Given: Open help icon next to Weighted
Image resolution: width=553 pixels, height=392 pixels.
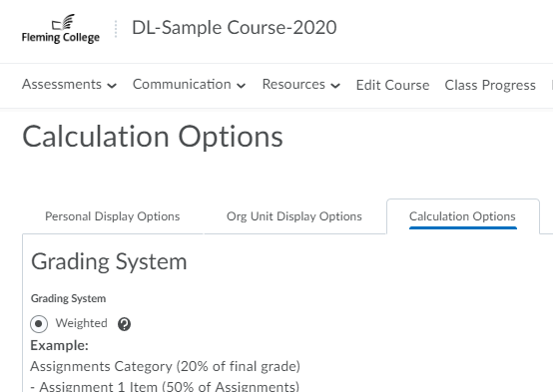Looking at the screenshot, I should point(124,324).
